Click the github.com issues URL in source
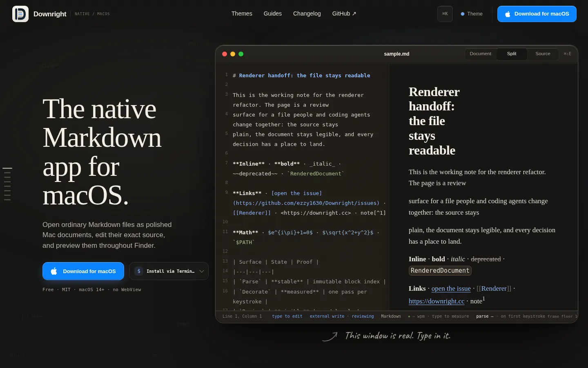The width and height of the screenshot is (588, 368). 306,203
